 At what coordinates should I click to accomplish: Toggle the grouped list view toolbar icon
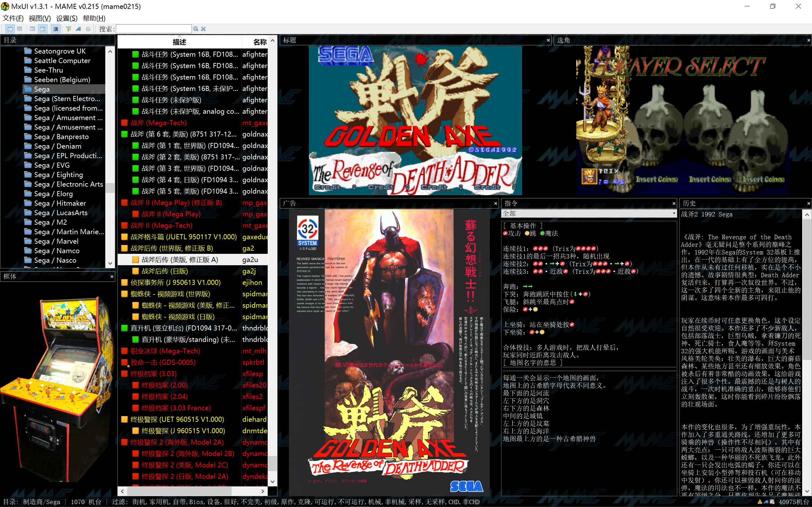pos(43,29)
